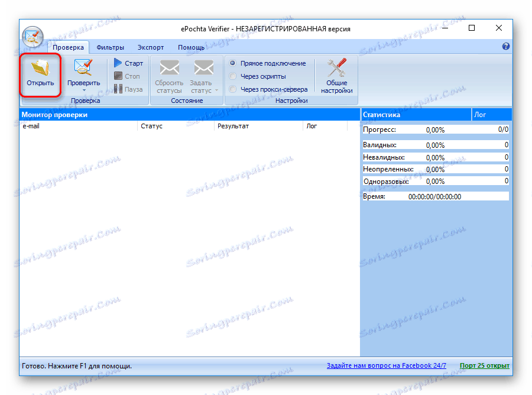Image resolution: width=532 pixels, height=395 pixels.
Task: Click the Статус column header
Action: click(176, 126)
